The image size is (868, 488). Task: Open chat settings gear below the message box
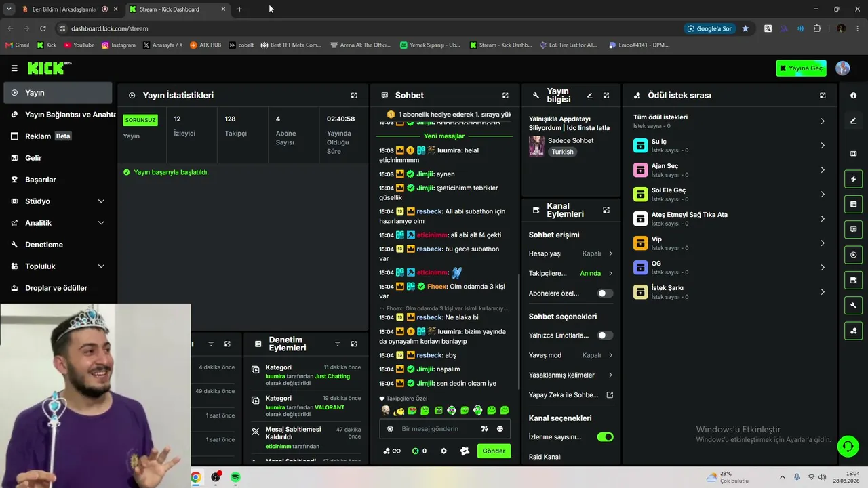[x=443, y=451]
